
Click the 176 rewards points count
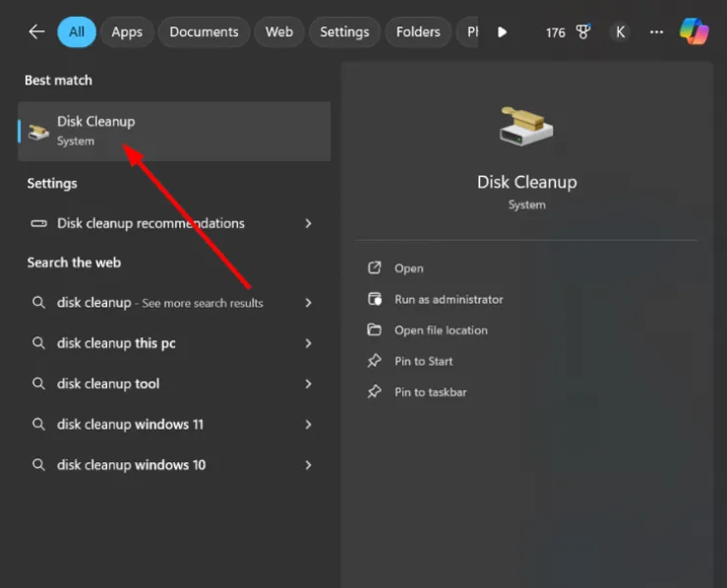tap(556, 32)
